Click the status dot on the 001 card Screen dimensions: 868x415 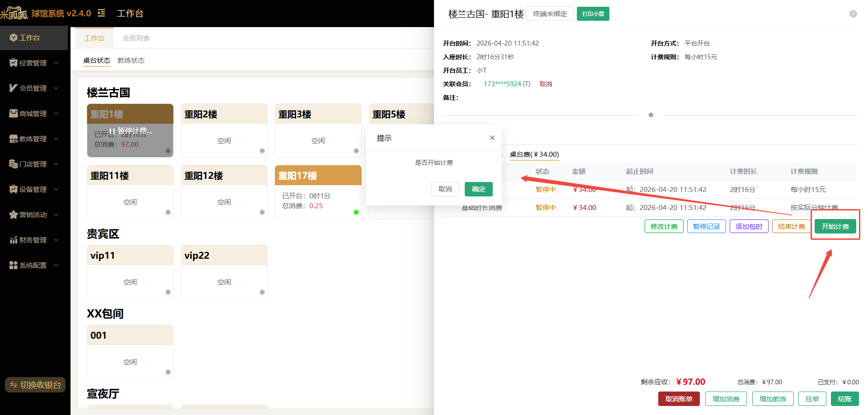pyautogui.click(x=168, y=372)
